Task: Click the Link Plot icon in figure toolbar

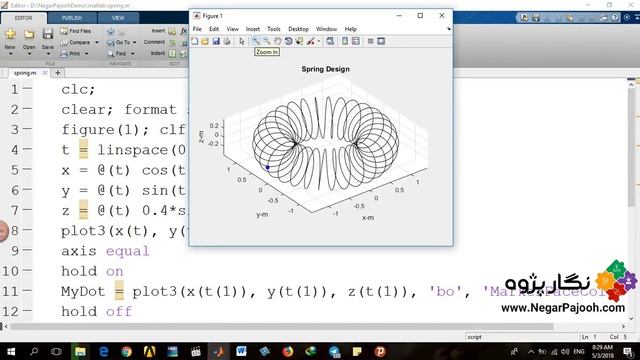Action: pos(330,41)
